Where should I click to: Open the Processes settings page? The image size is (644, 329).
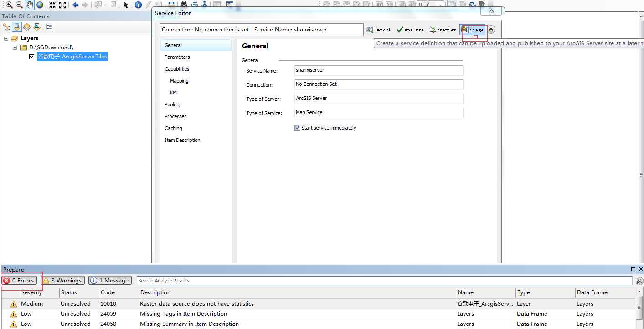196,116
